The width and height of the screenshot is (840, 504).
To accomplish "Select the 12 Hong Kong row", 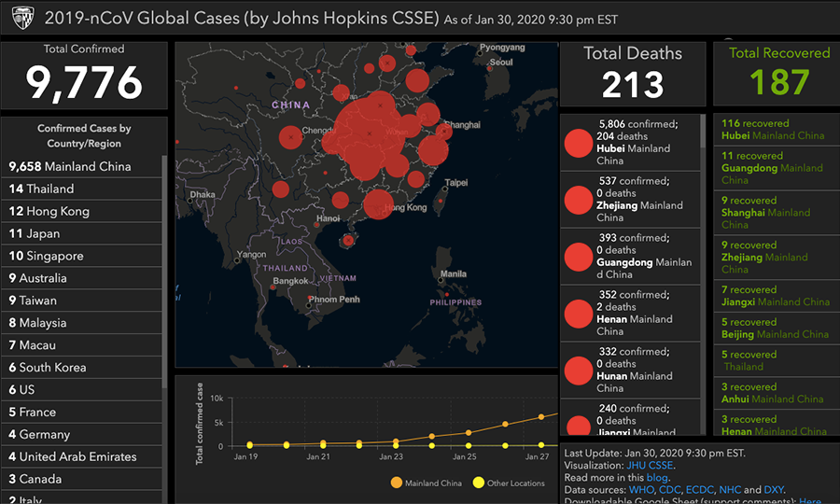I will click(81, 211).
